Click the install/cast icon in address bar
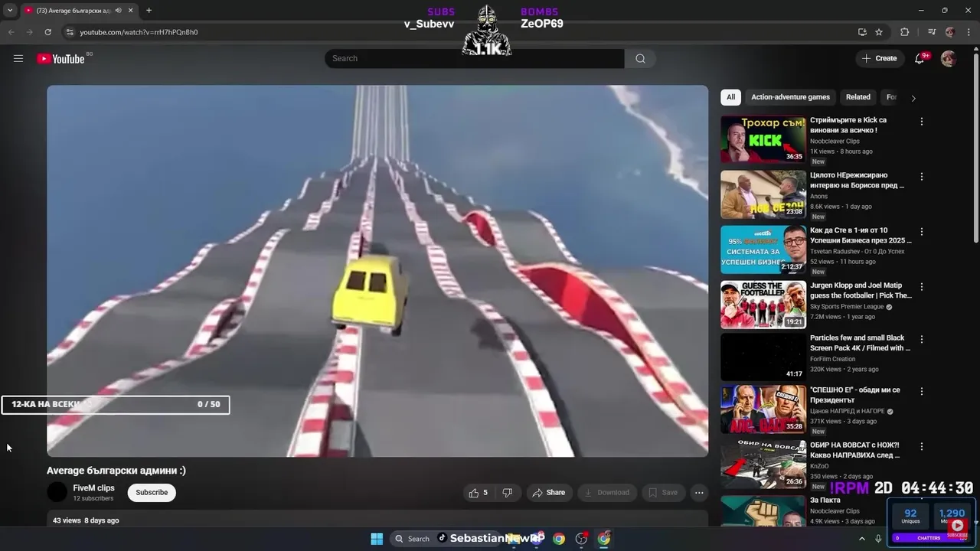The height and width of the screenshot is (551, 980). pyautogui.click(x=862, y=32)
